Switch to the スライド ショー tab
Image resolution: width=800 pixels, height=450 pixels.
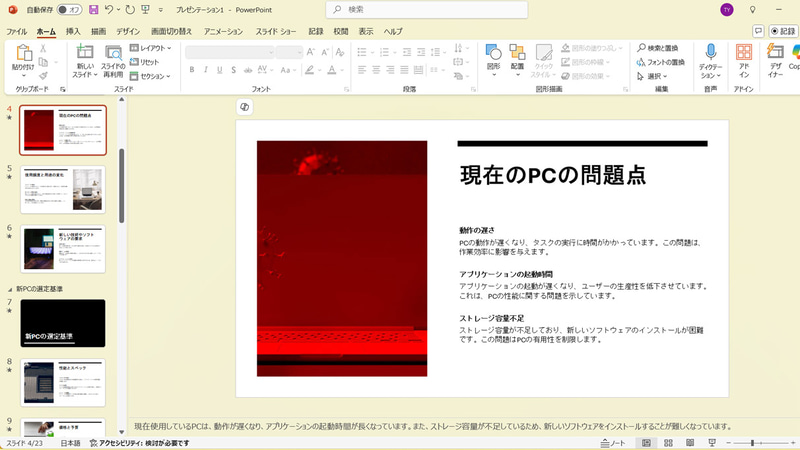pos(276,32)
